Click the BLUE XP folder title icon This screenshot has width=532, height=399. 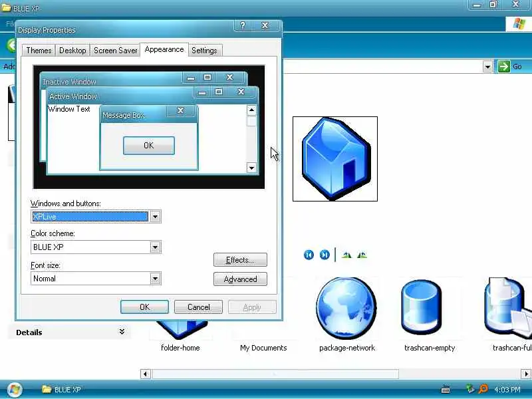pyautogui.click(x=6, y=7)
